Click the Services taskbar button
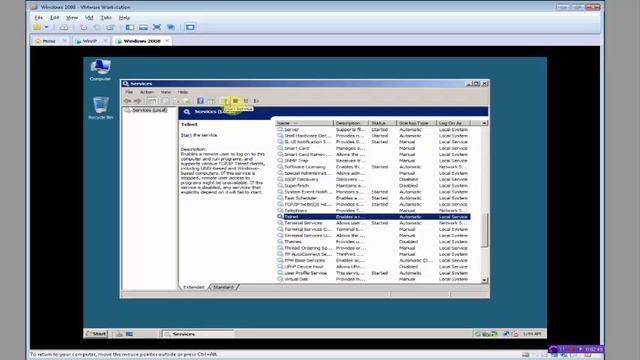The image size is (640, 360). coord(198,334)
